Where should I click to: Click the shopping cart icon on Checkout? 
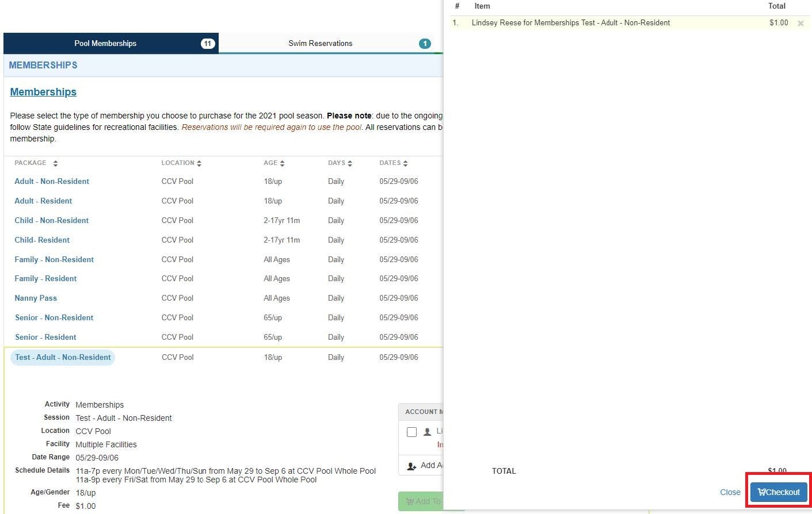pos(761,492)
